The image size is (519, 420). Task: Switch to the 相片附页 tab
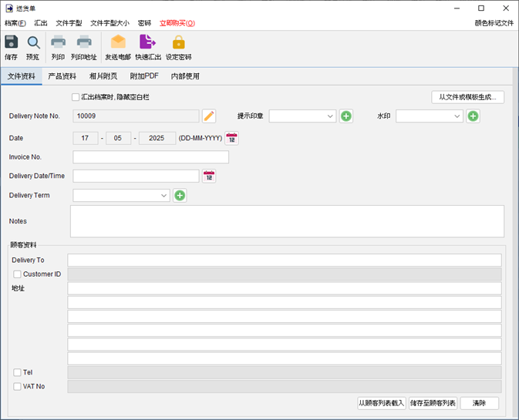coord(103,76)
